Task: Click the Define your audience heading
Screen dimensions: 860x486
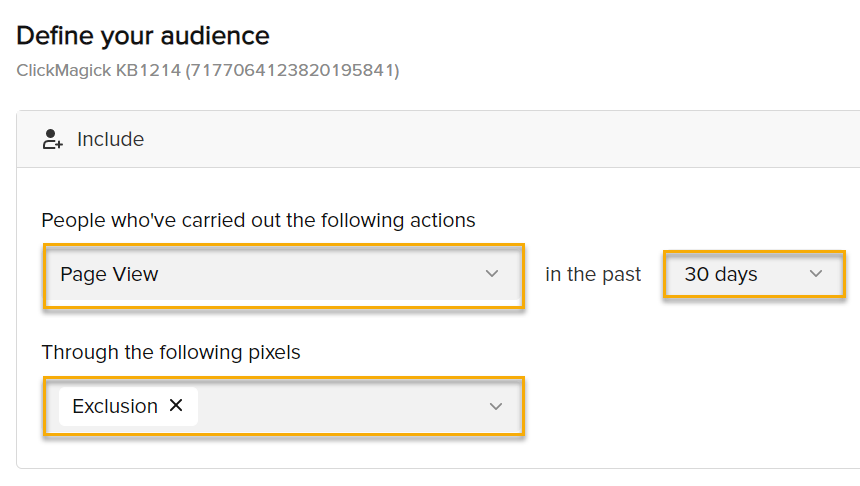Action: 143,36
